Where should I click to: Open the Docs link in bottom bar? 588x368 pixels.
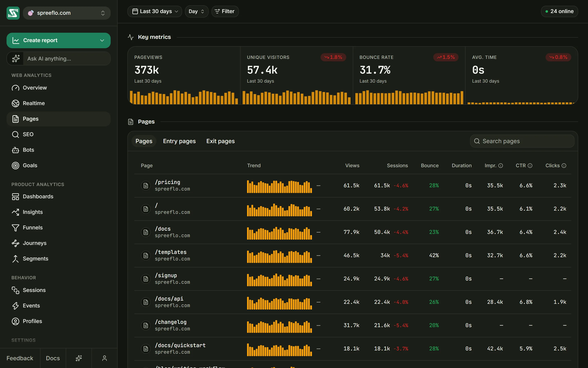point(53,358)
